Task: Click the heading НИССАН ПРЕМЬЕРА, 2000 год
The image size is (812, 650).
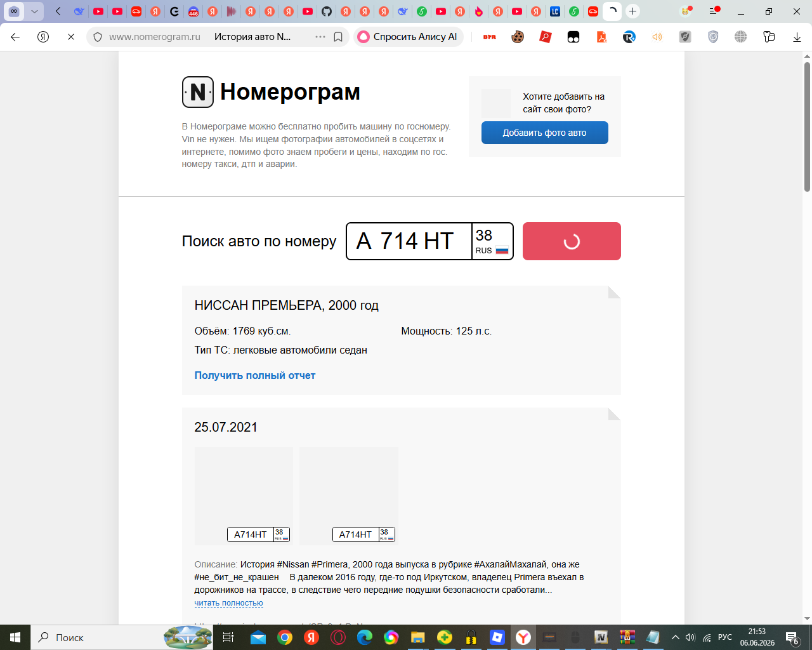Action: point(287,305)
